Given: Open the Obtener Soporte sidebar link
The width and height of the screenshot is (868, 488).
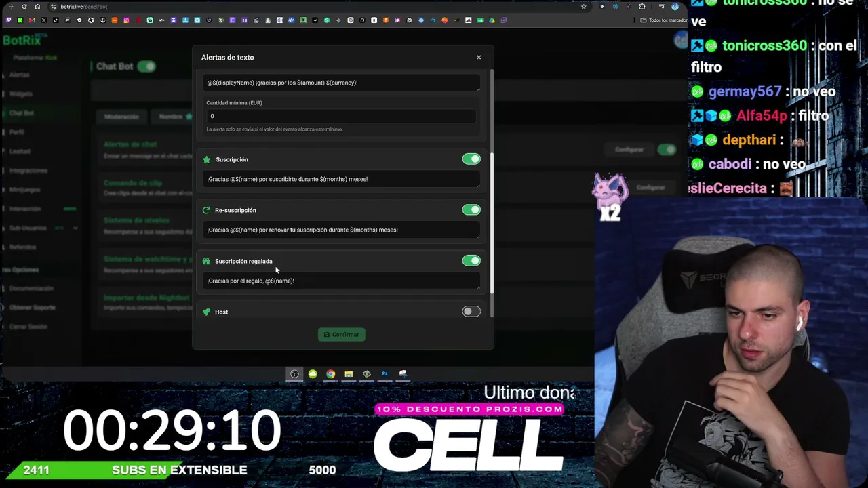Looking at the screenshot, I should point(33,308).
